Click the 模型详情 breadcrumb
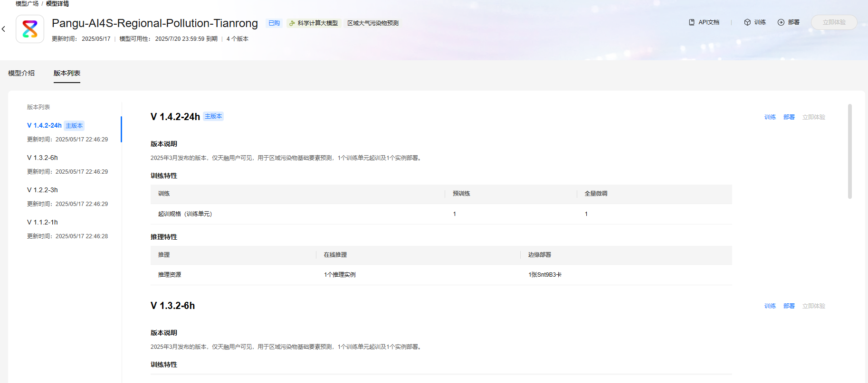This screenshot has width=868, height=383. (57, 3)
